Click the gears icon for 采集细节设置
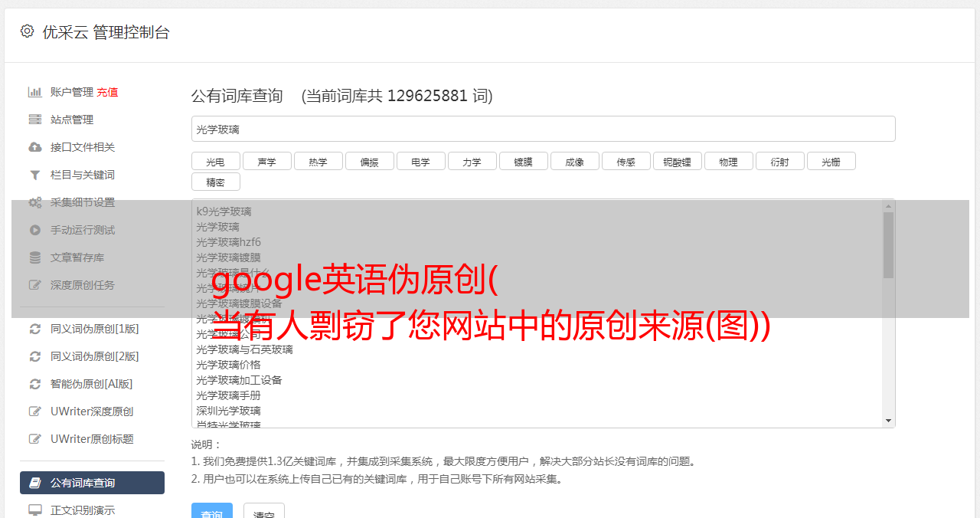Image resolution: width=980 pixels, height=518 pixels. coord(35,202)
